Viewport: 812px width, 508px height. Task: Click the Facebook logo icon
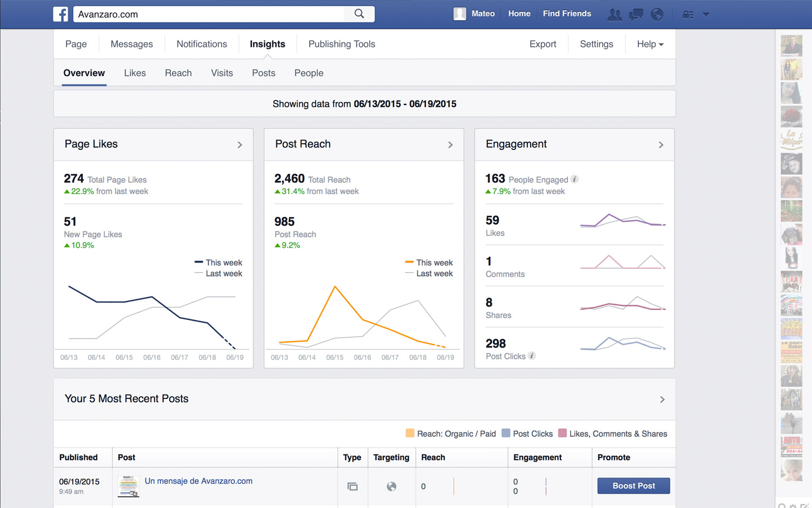[60, 14]
